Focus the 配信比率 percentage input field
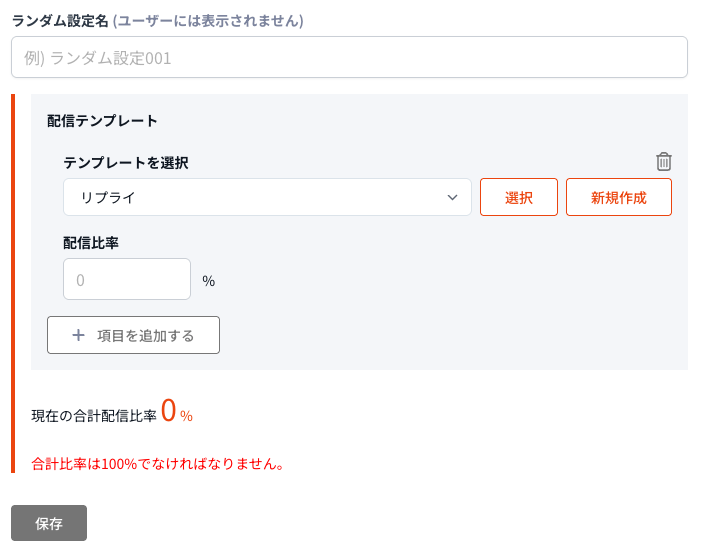This screenshot has width=707, height=555. pos(127,279)
